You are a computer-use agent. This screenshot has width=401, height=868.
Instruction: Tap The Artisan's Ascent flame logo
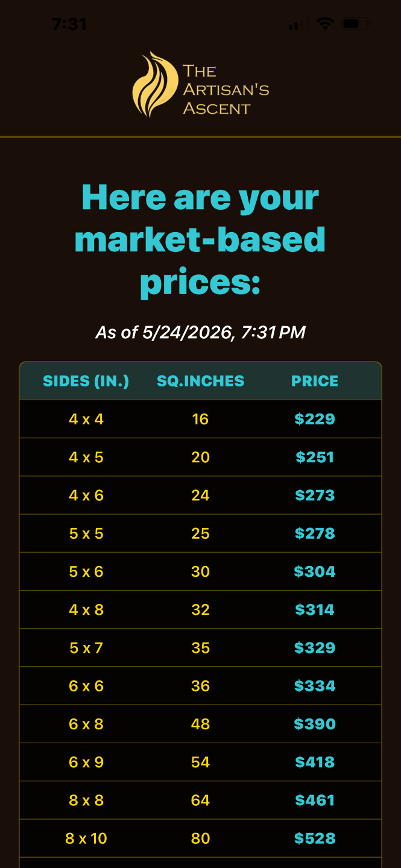[155, 84]
